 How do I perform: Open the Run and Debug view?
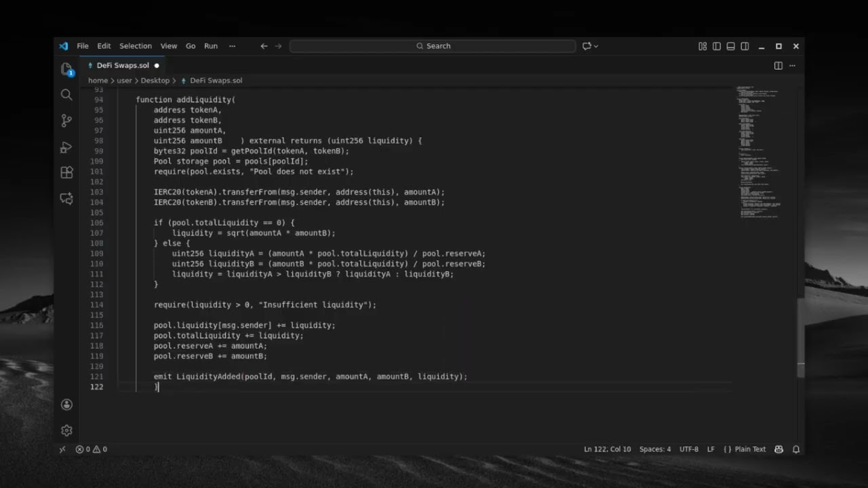(66, 147)
